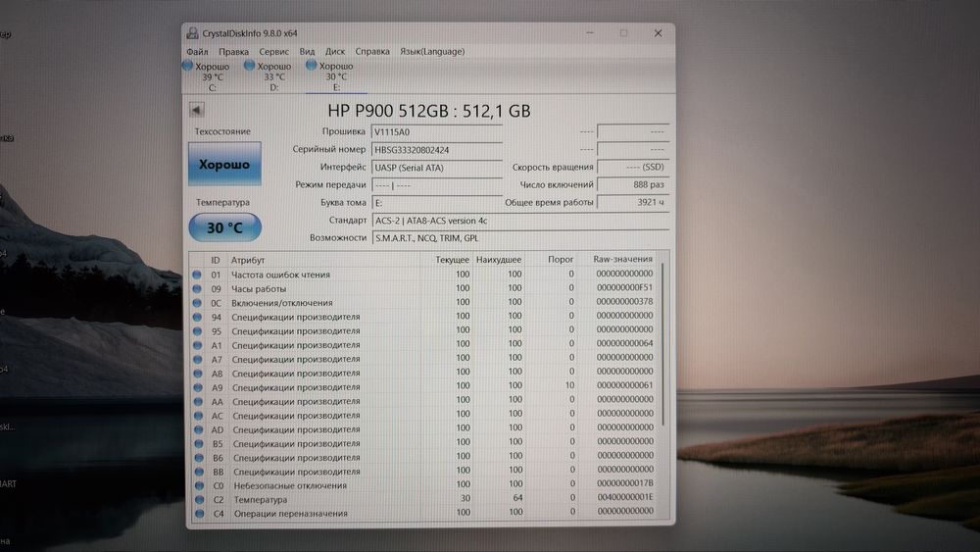Click status dot of attribute AD
The height and width of the screenshot is (552, 980).
(199, 429)
